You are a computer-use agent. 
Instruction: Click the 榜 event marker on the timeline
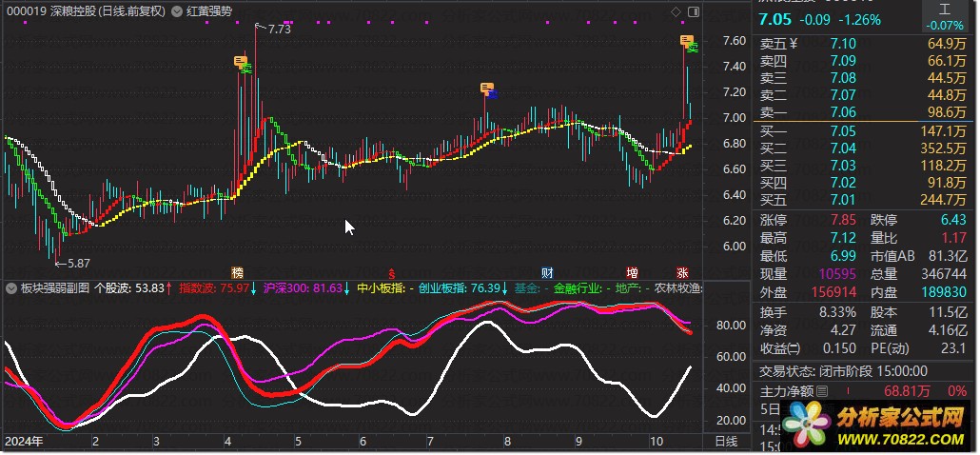pos(237,271)
